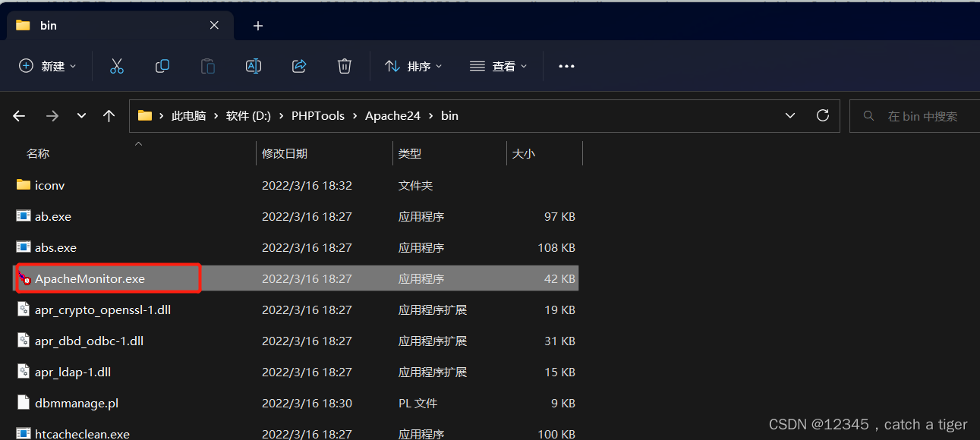Click the Cut icon on the toolbar
980x440 pixels.
116,66
